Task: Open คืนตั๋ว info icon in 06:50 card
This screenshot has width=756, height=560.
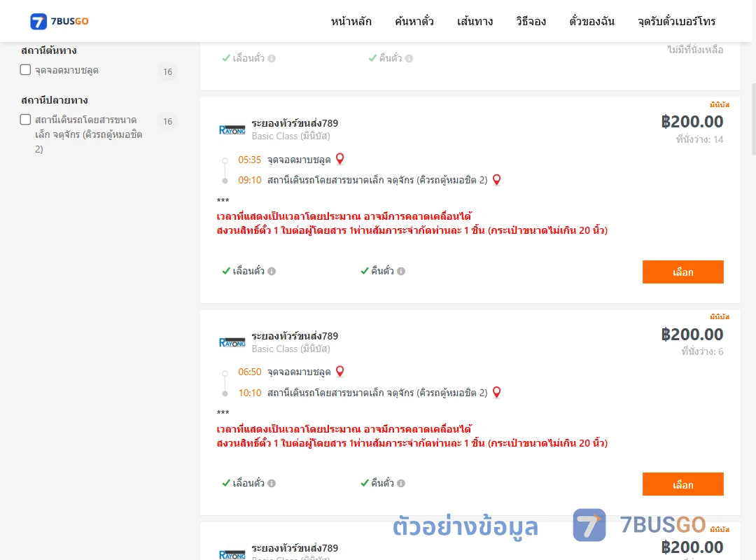Action: click(401, 483)
